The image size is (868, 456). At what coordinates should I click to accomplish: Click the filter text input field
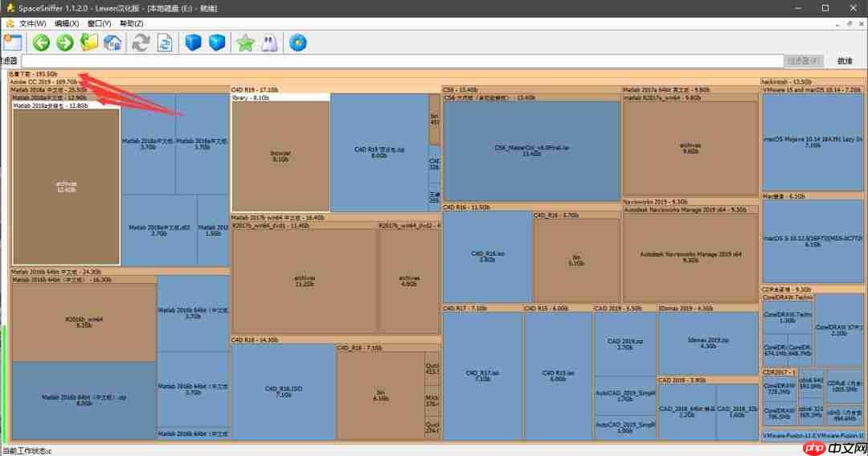coord(403,61)
